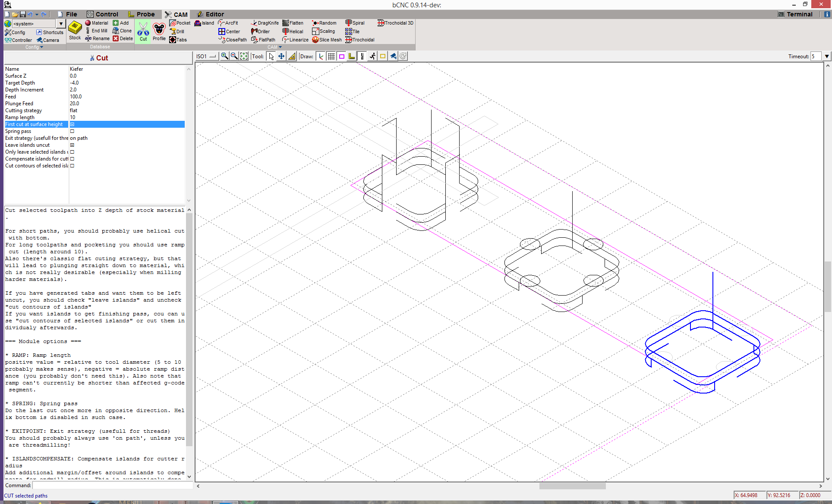Toggle First cut at surface height checkbox
The width and height of the screenshot is (832, 504).
click(x=72, y=124)
